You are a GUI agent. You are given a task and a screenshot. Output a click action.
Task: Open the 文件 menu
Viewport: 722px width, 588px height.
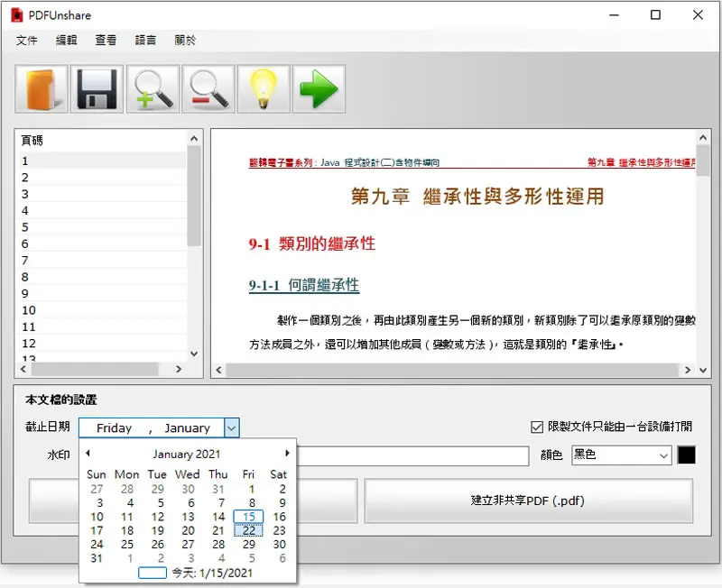tap(27, 41)
